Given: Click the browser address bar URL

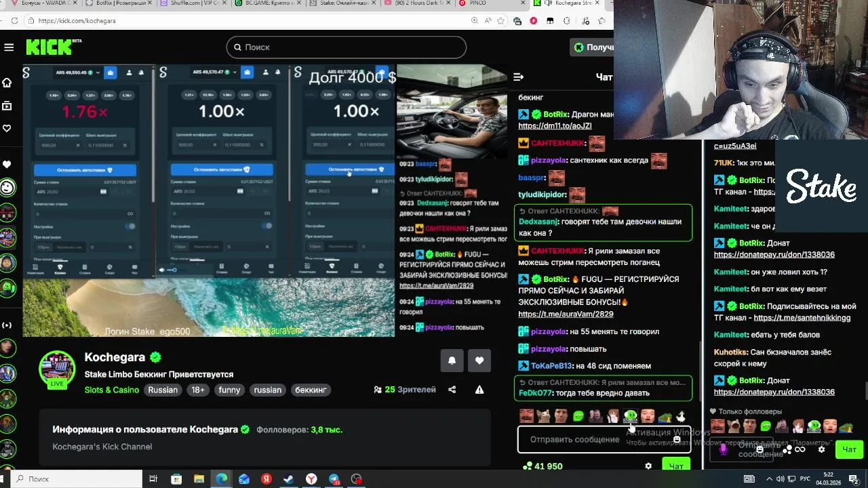Looking at the screenshot, I should pos(77,20).
